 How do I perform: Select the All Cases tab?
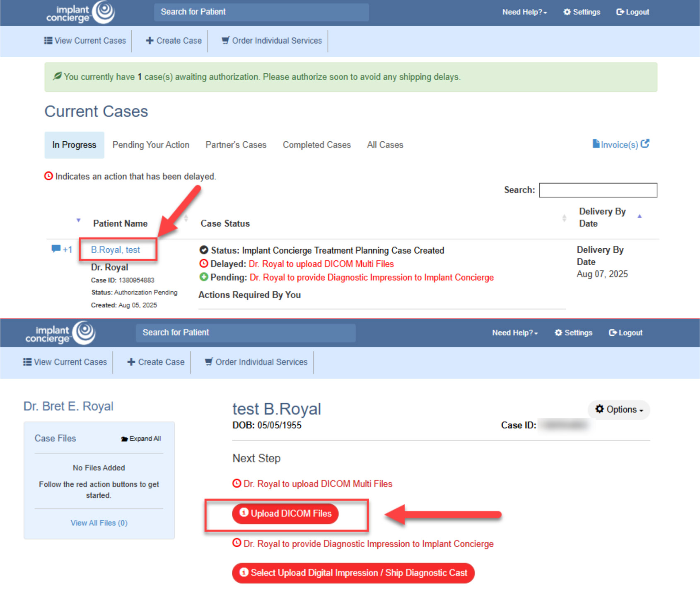pyautogui.click(x=385, y=145)
